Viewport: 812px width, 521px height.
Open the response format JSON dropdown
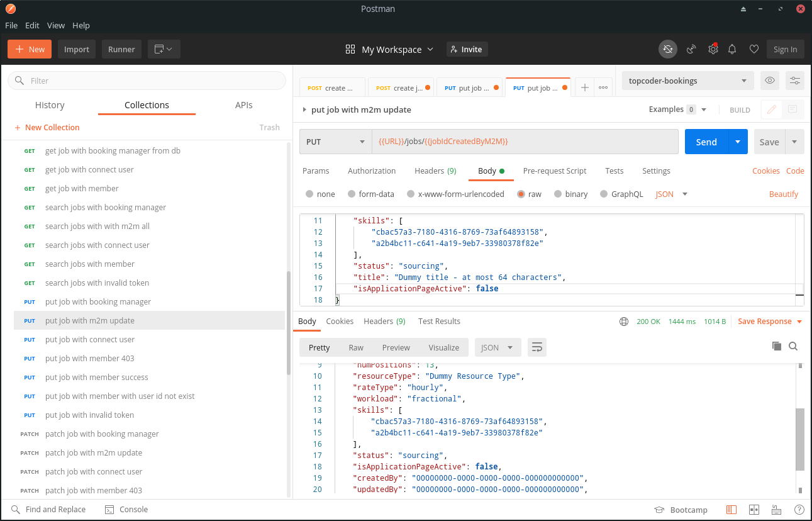497,347
